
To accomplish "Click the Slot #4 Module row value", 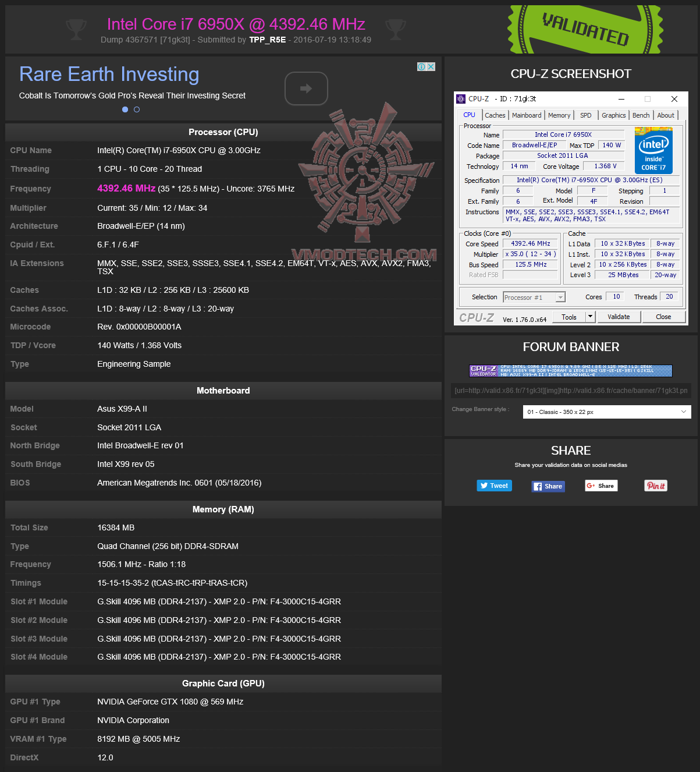I will pyautogui.click(x=219, y=657).
